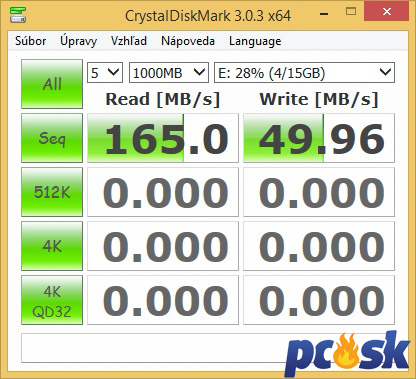Image resolution: width=416 pixels, height=379 pixels.
Task: Click the 4K QD32 write result field
Action: [x=319, y=300]
